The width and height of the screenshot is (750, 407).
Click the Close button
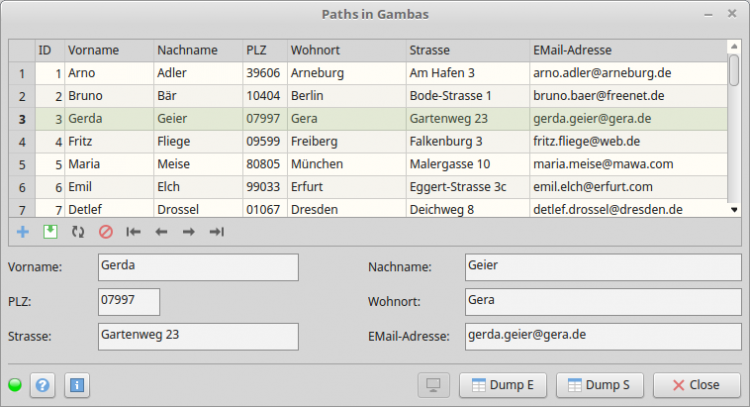(x=696, y=385)
